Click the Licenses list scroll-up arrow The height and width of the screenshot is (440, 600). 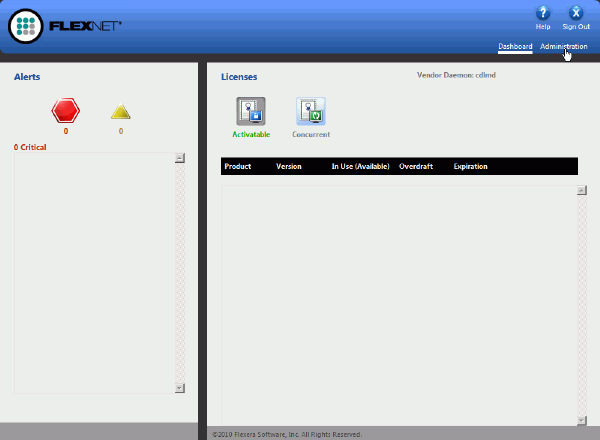(x=581, y=191)
